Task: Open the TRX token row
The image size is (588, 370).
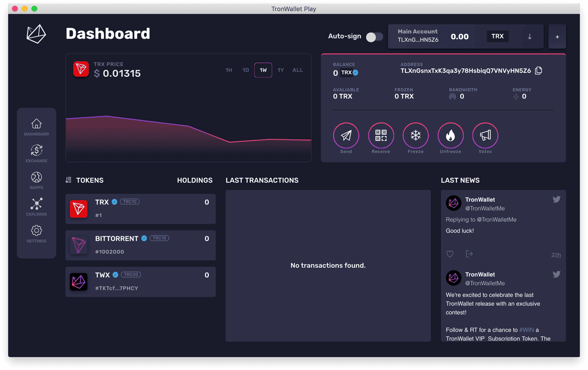Action: 141,209
